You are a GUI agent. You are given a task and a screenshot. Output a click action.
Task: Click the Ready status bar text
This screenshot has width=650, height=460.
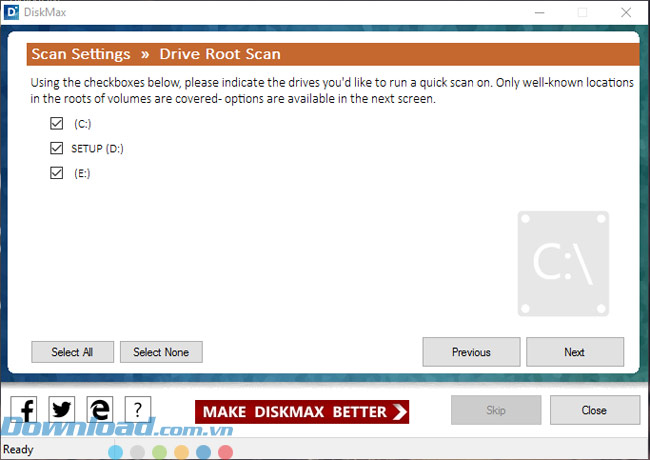pyautogui.click(x=18, y=449)
